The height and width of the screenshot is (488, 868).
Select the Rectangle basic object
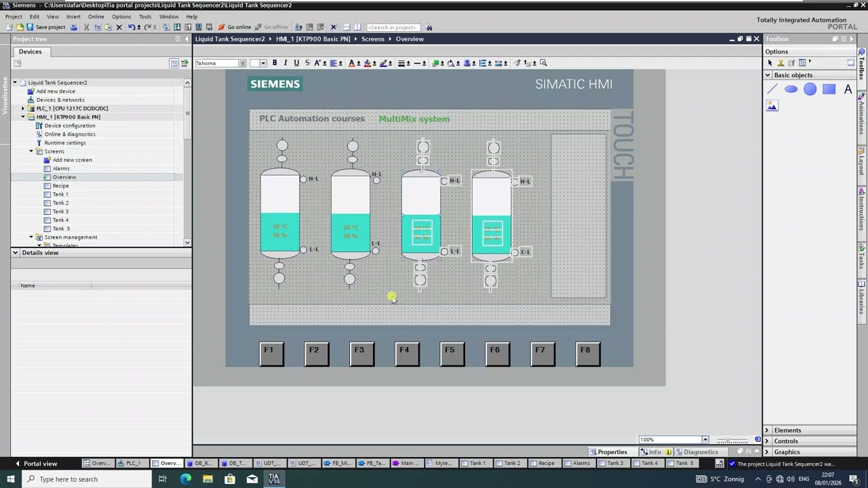[x=829, y=89]
